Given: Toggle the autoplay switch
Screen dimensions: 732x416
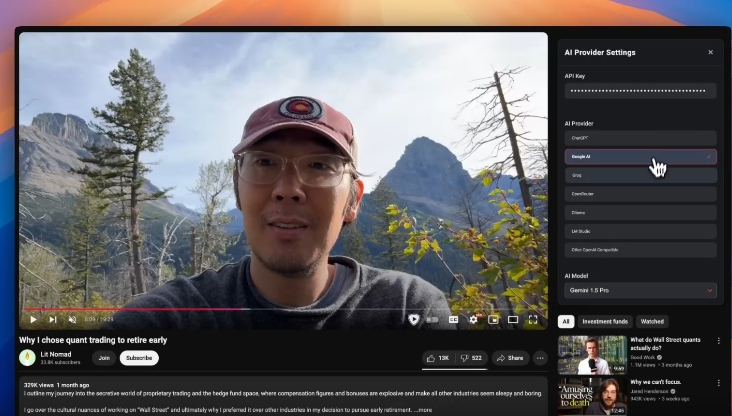Looking at the screenshot, I should 432,320.
